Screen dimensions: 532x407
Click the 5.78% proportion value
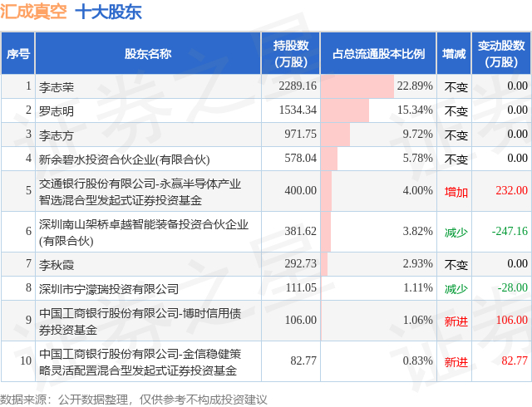click(x=417, y=158)
